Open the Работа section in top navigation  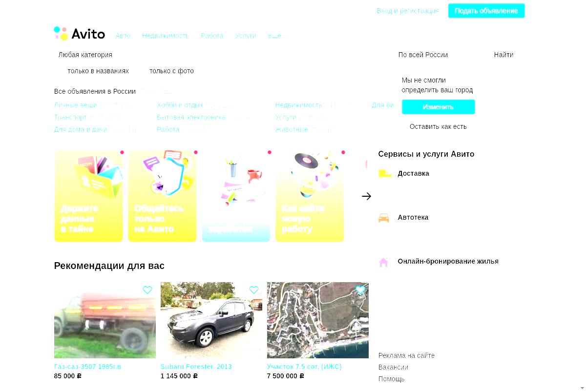[212, 36]
